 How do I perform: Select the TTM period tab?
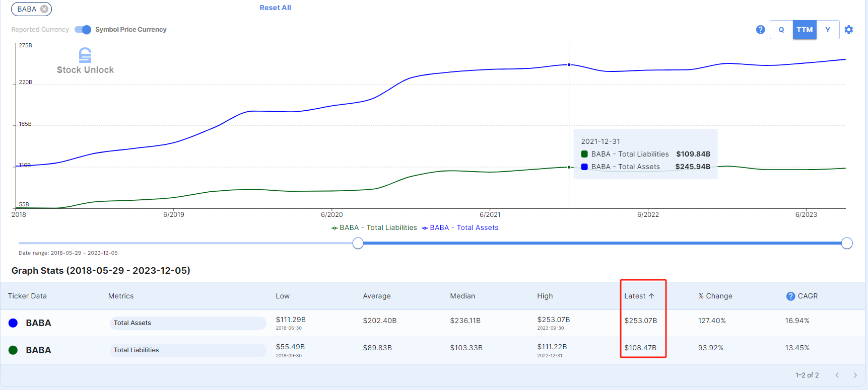805,30
